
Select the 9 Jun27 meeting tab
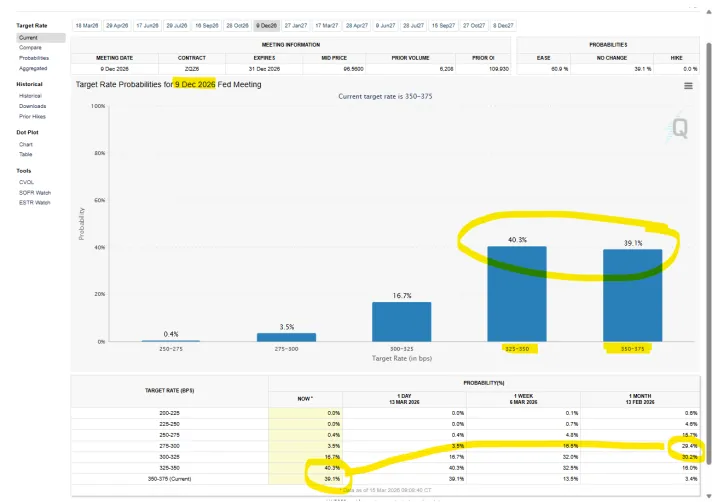pos(386,25)
